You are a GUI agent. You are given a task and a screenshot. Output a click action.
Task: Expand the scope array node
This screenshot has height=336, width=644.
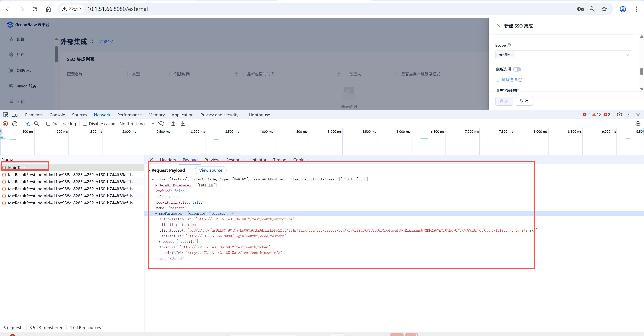pyautogui.click(x=160, y=242)
